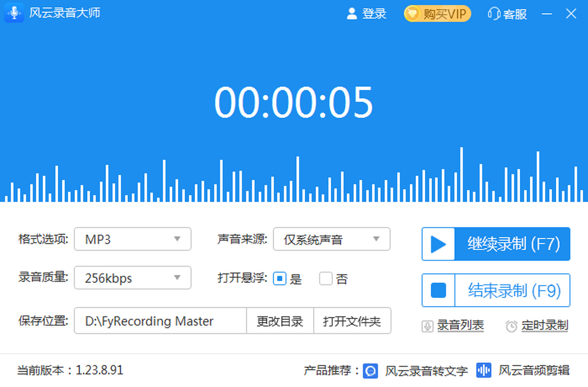588x387 pixels.
Task: Click the save path field D:\FyRecording Master
Action: (160, 321)
